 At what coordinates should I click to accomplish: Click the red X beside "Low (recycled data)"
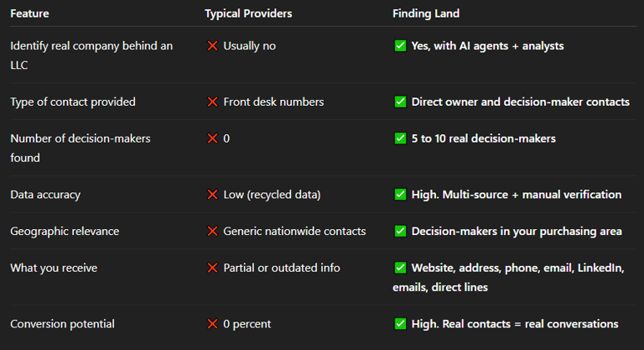(212, 195)
